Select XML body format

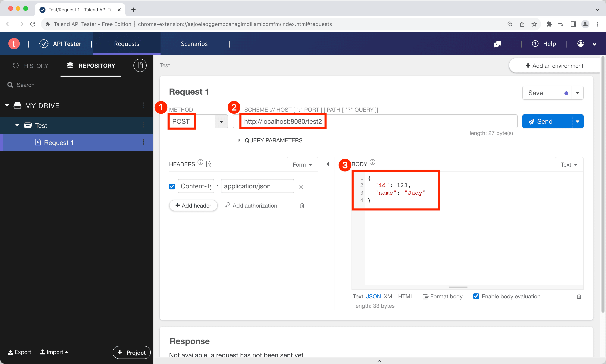(x=389, y=296)
